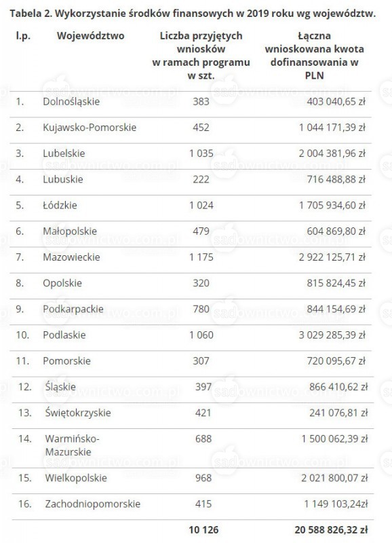Image resolution: width=392 pixels, height=543 pixels.
Task: Click the Lubuskie amount 716 488,88 zł
Action: point(336,179)
